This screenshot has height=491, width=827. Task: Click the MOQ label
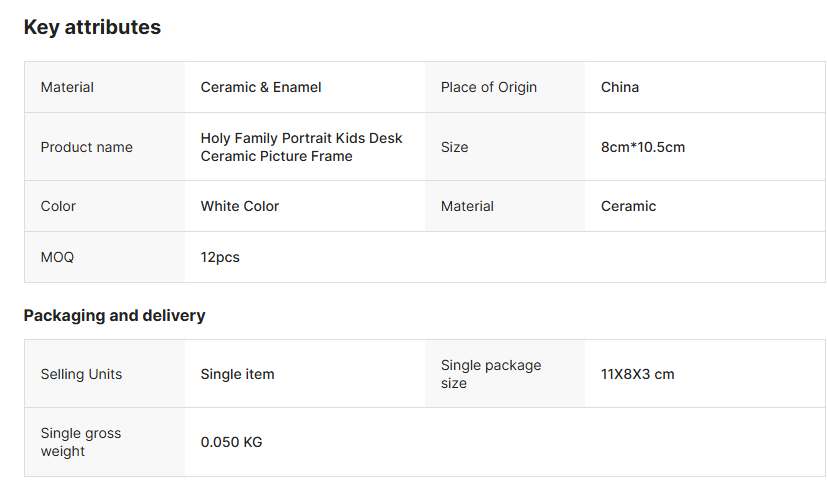57,257
